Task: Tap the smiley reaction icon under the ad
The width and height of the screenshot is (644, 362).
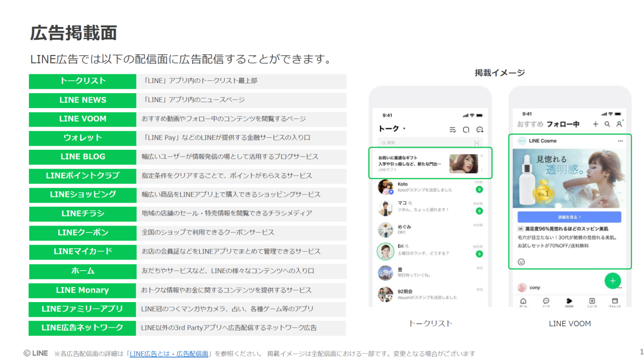Action: [521, 262]
